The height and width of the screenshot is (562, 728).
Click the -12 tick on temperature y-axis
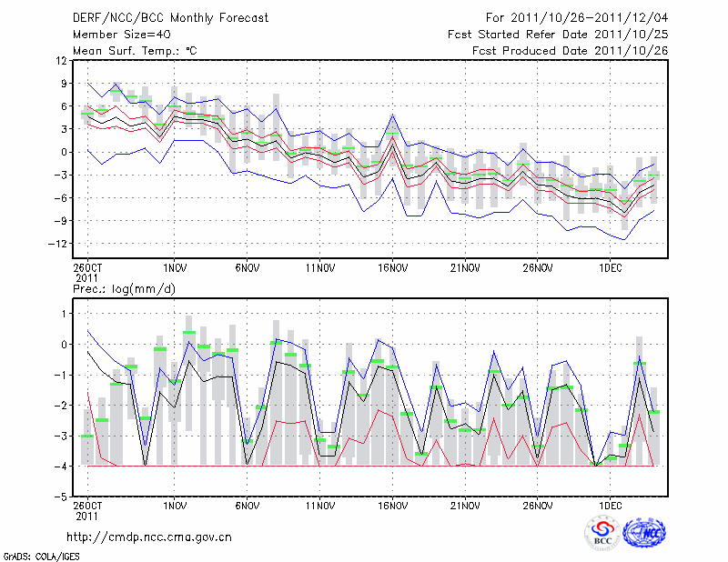click(57, 244)
